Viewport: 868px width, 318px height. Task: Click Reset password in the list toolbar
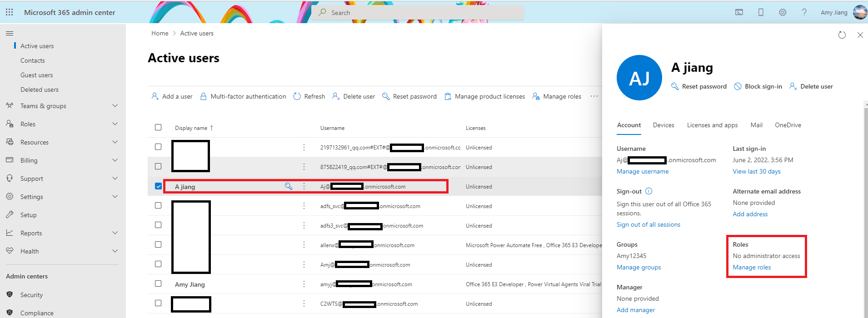tap(409, 96)
